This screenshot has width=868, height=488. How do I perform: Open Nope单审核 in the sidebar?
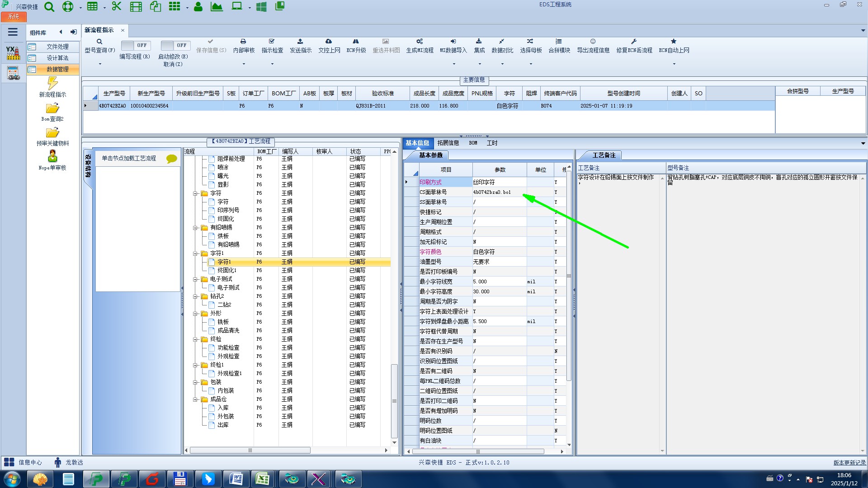point(52,157)
